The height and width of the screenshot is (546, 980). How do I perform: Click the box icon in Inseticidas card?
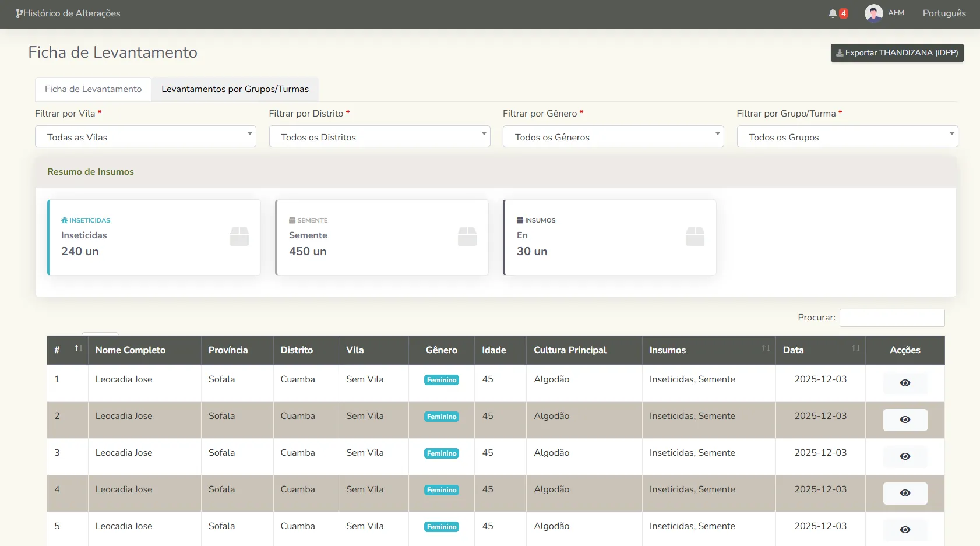pyautogui.click(x=239, y=237)
